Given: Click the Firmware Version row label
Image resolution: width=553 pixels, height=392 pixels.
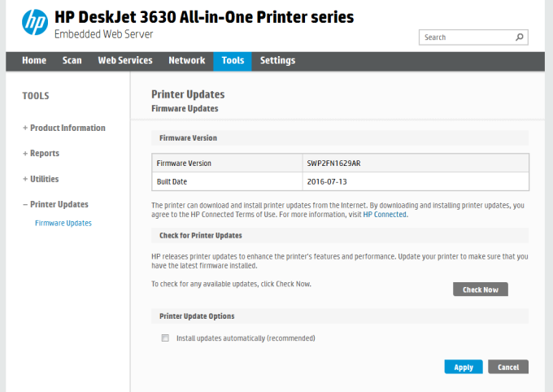Looking at the screenshot, I should coord(184,163).
